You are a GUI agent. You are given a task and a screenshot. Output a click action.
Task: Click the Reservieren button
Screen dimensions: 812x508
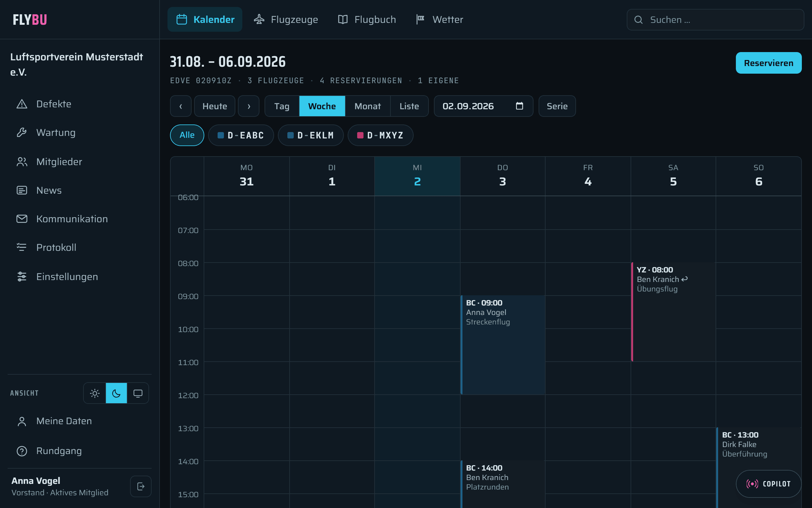click(768, 63)
